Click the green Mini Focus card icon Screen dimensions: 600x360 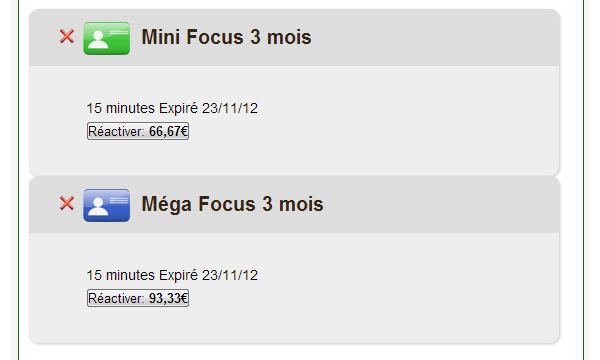107,38
